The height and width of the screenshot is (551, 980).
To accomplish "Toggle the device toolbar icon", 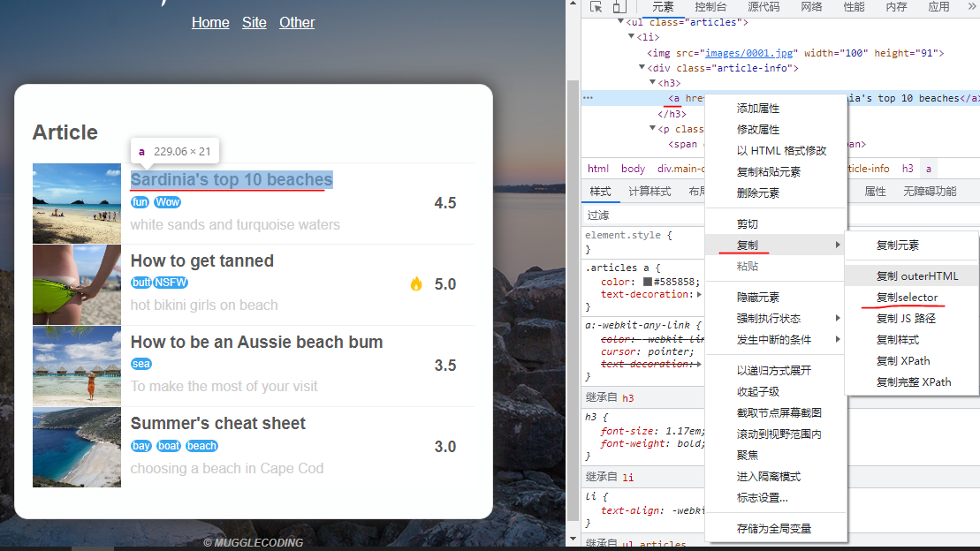I will coord(619,7).
